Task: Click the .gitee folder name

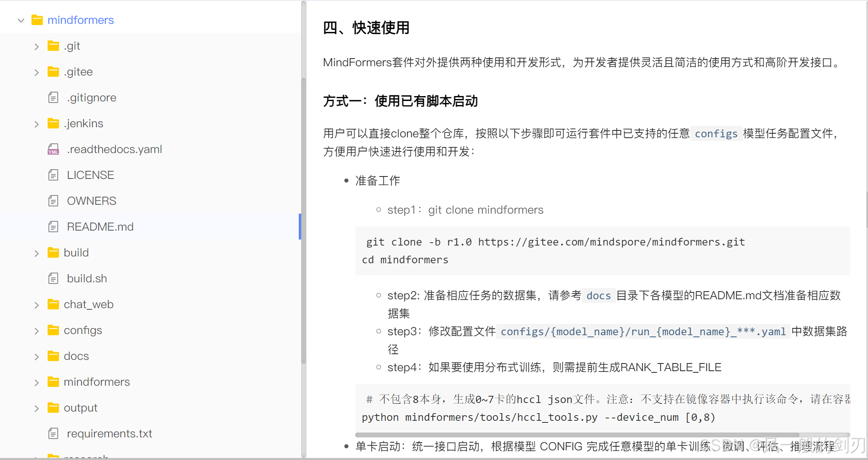Action: pyautogui.click(x=78, y=72)
